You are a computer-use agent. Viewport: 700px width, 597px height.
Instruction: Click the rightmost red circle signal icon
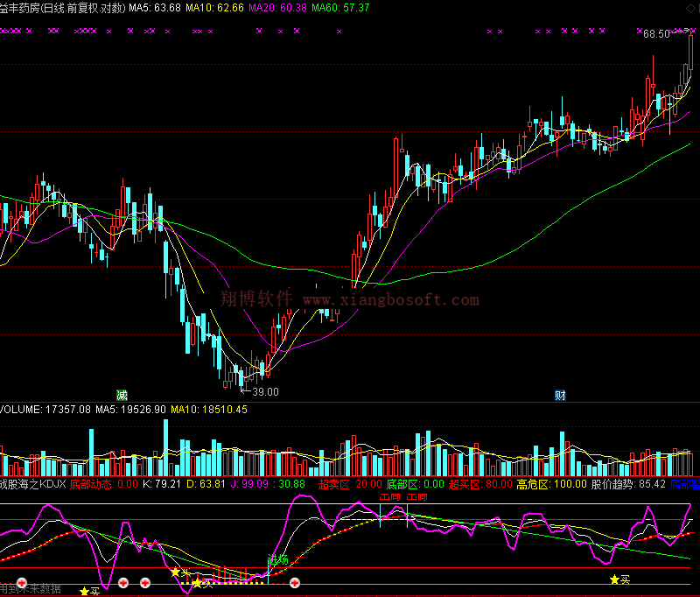pos(295,581)
